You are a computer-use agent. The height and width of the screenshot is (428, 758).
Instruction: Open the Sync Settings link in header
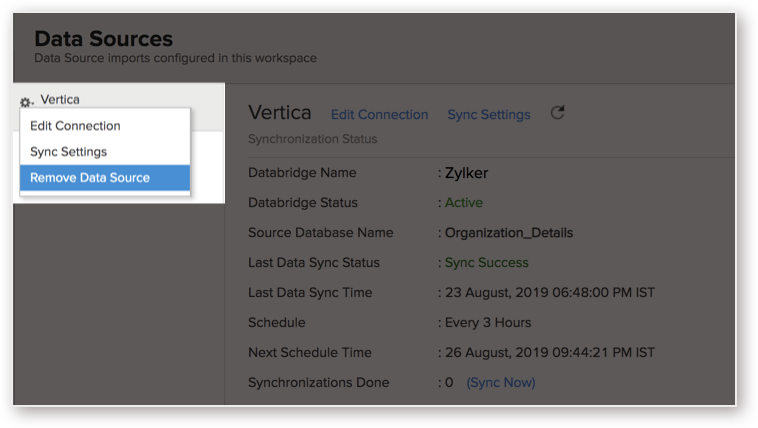pyautogui.click(x=489, y=115)
